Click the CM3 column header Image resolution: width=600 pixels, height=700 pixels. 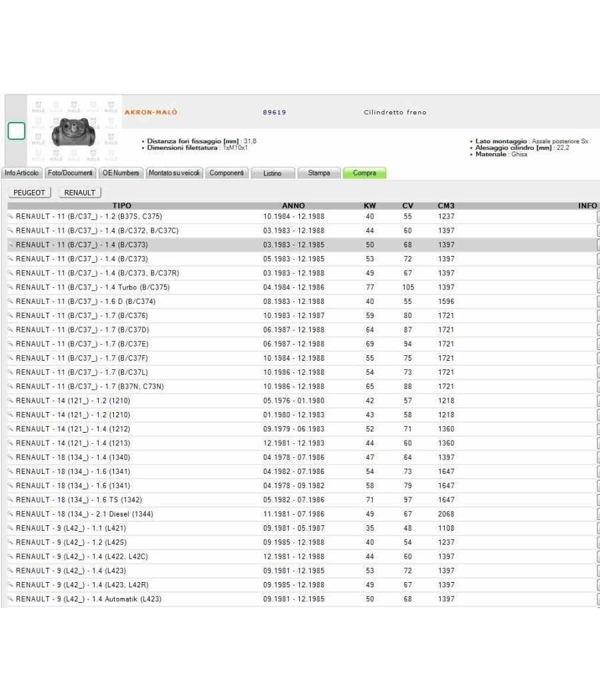pos(446,206)
